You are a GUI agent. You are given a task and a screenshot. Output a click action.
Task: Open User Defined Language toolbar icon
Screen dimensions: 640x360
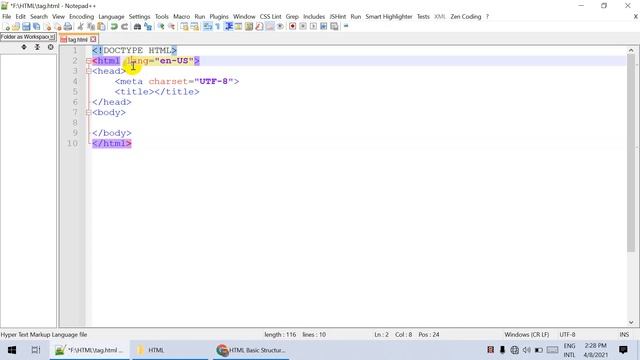(238, 27)
